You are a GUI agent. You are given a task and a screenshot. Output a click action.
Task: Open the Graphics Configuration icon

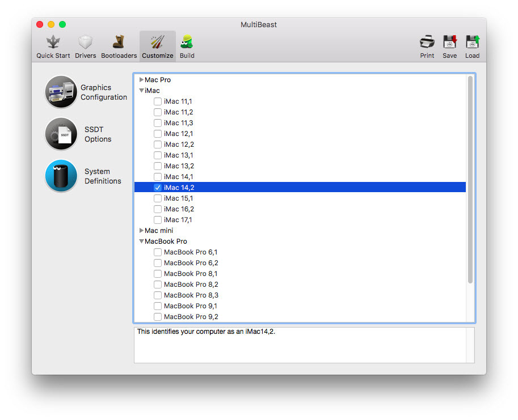tap(61, 92)
